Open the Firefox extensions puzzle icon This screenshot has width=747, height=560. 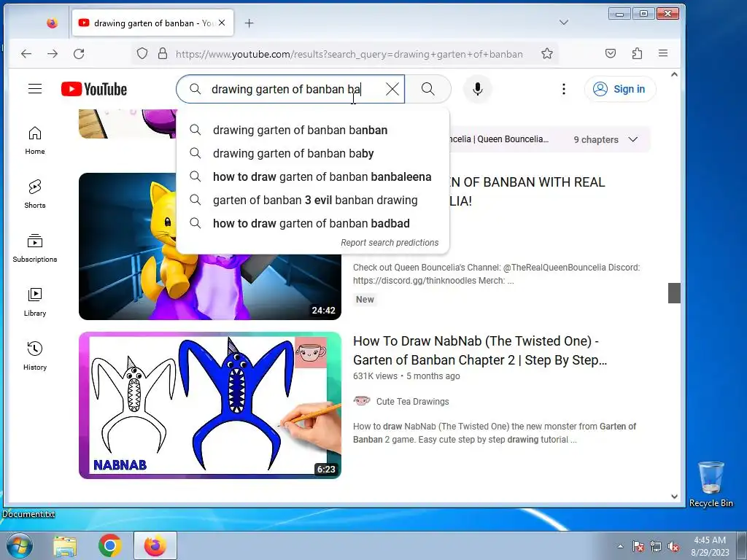[637, 53]
